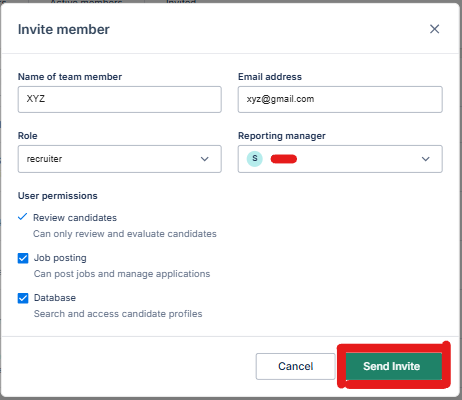Click the chevron arrow in Role field
This screenshot has width=462, height=400.
coord(205,159)
